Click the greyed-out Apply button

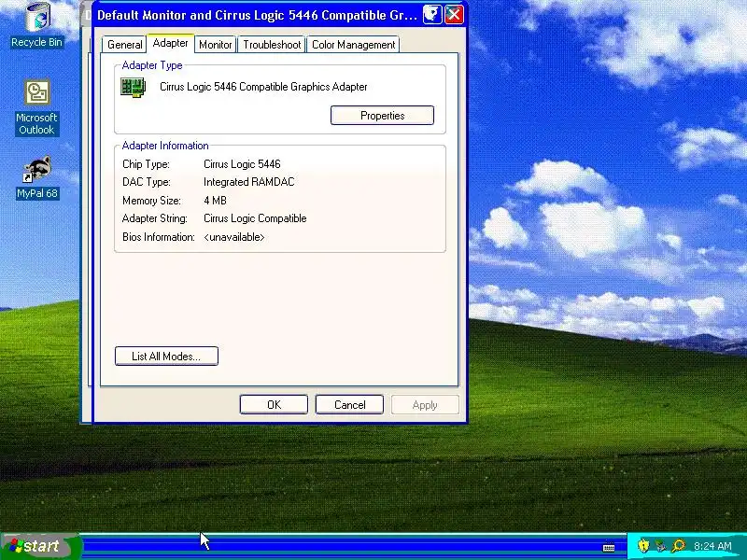click(425, 405)
